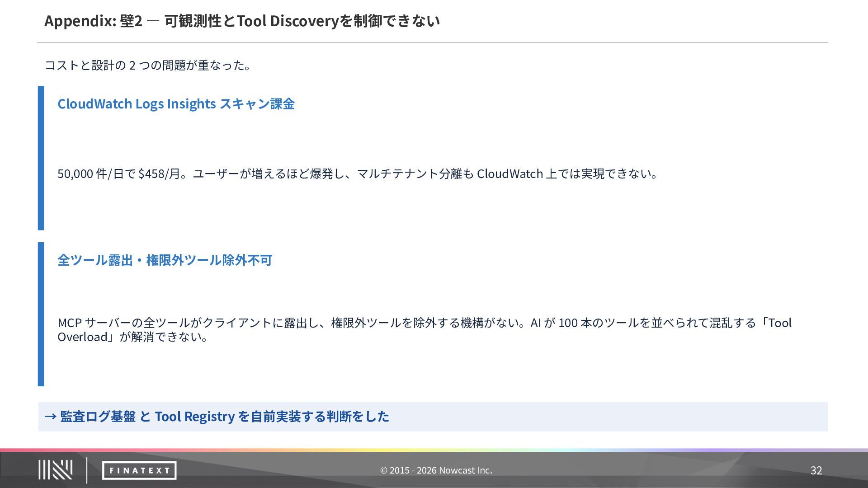Click the vertical divider between footer logos

(87, 470)
